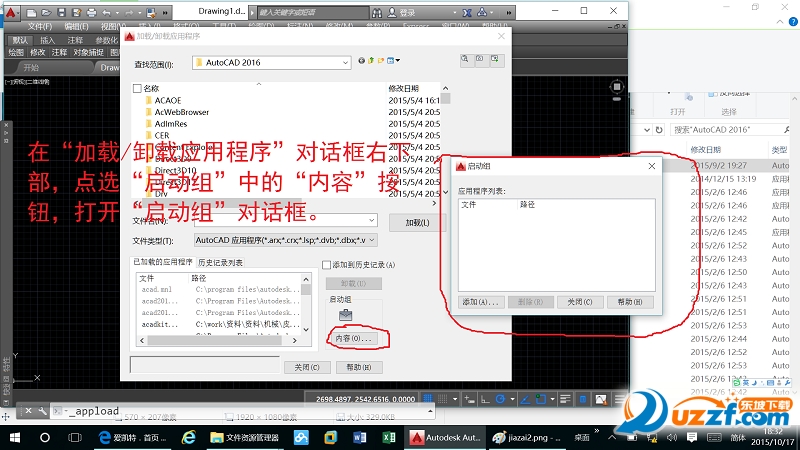Click the Up one level folder icon
Viewport: 800px width, 450px height.
(x=371, y=60)
